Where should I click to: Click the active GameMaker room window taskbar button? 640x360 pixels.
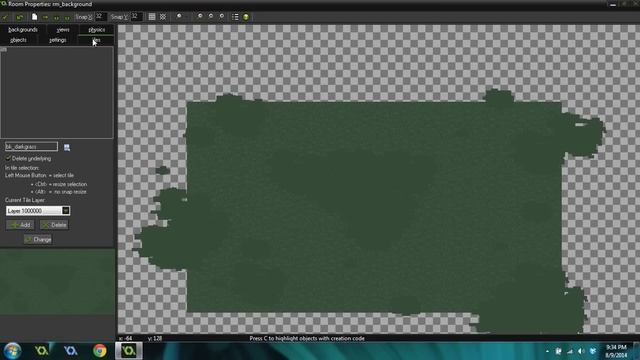tap(129, 351)
